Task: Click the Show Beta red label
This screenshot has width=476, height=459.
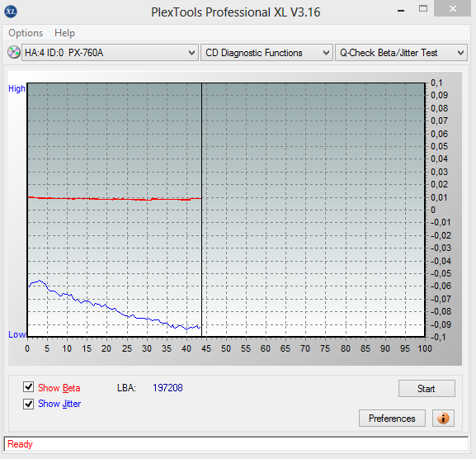Action: pos(59,388)
